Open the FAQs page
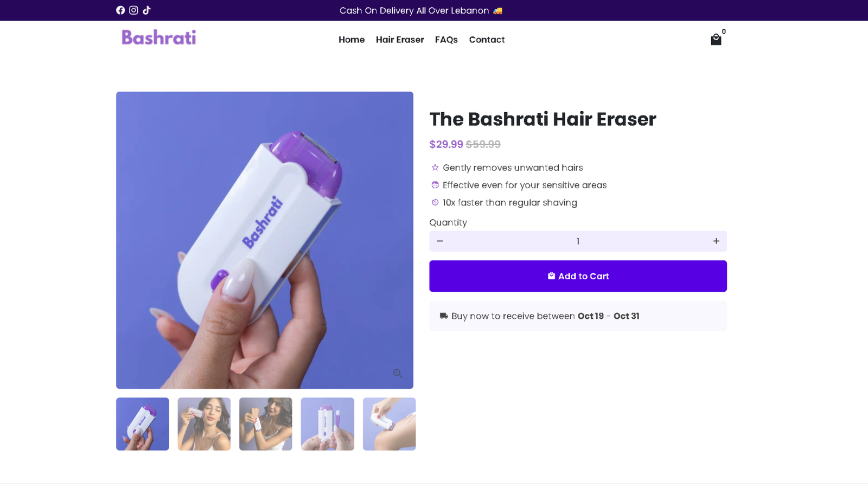The image size is (868, 488). click(x=446, y=40)
